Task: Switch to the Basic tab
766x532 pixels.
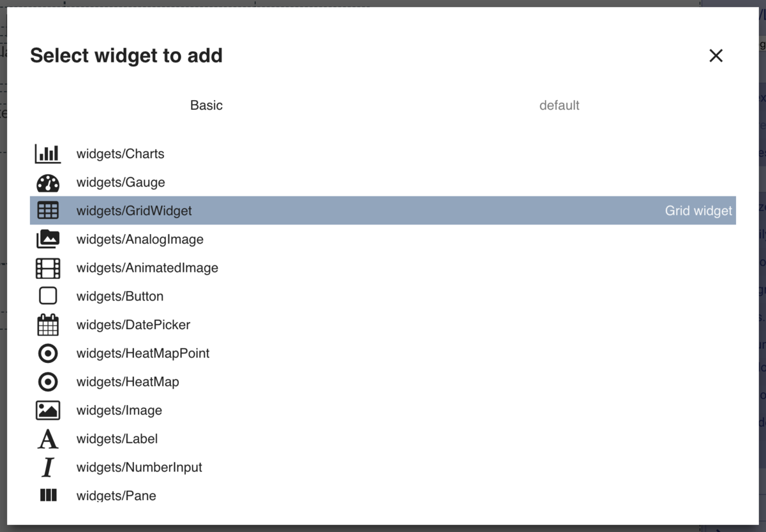Action: tap(206, 105)
